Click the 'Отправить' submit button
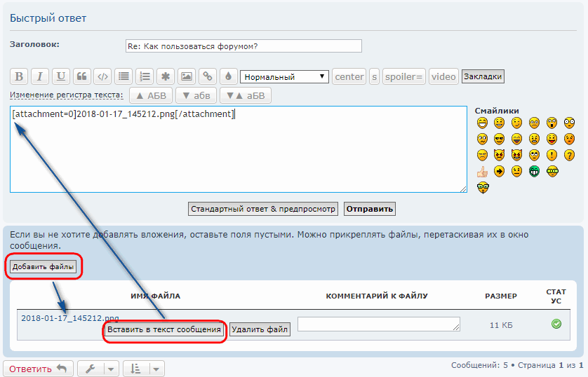Image resolution: width=588 pixels, height=377 pixels. coord(370,209)
